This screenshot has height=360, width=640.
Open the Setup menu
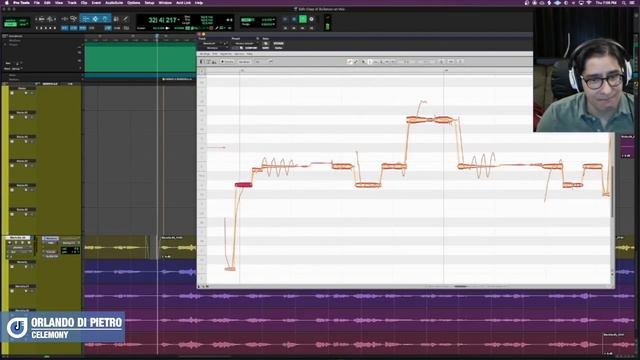point(149,2)
